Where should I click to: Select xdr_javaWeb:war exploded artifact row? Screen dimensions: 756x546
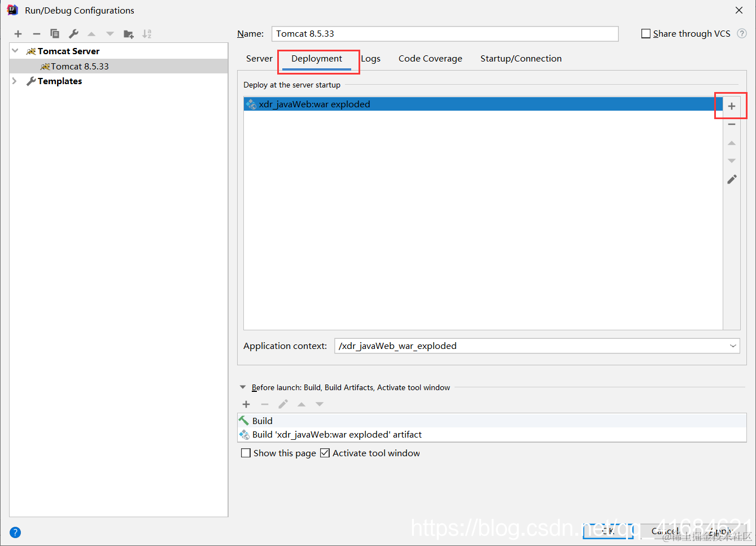point(483,104)
